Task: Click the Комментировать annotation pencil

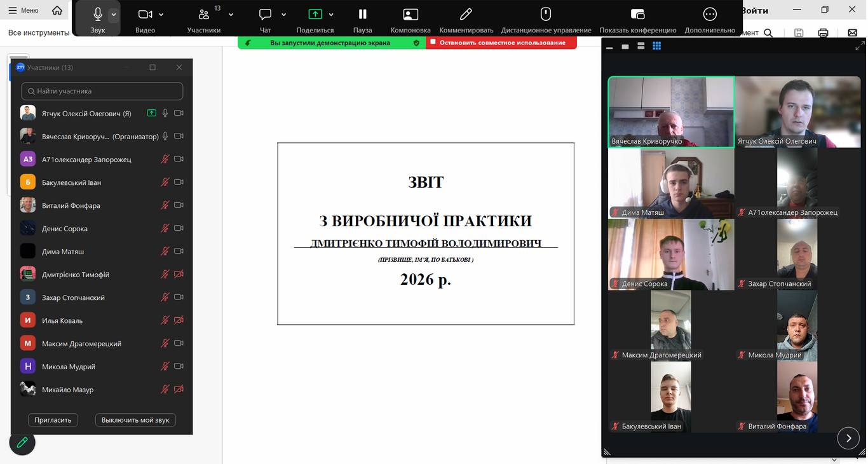Action: 466,15
